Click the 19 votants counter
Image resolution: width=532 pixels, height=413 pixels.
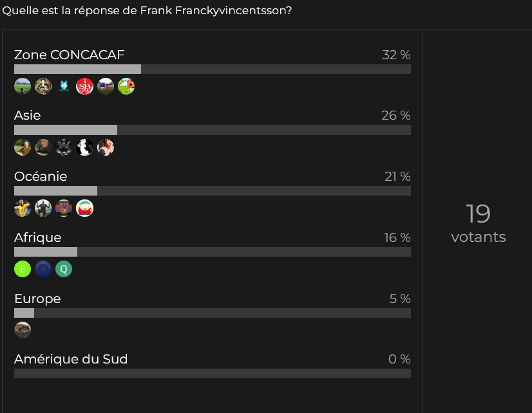coord(478,223)
